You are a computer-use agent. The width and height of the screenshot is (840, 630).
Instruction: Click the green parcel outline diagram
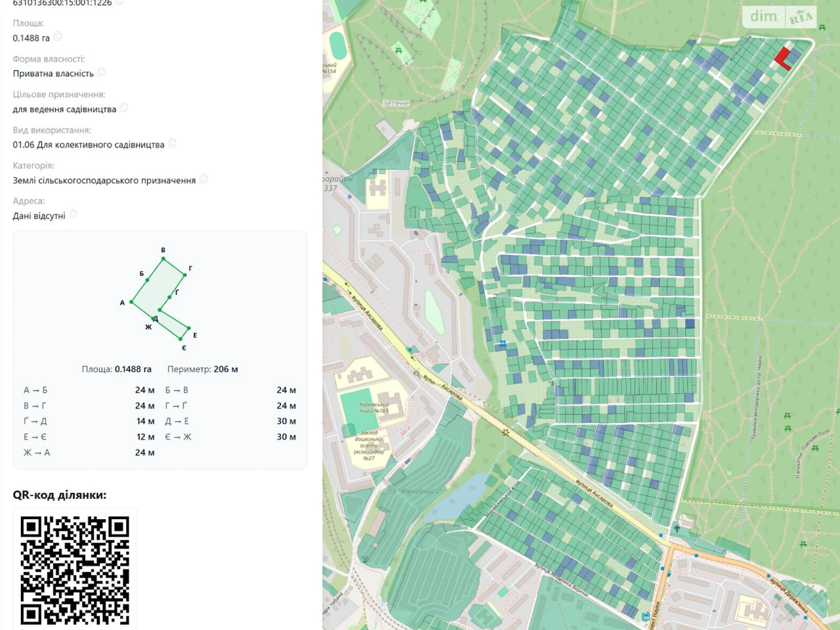(161, 299)
